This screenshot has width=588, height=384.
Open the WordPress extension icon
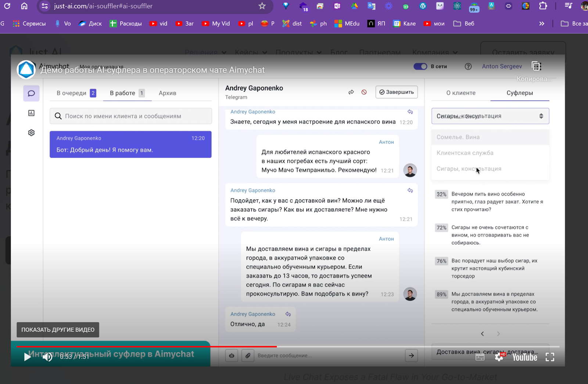click(x=423, y=6)
